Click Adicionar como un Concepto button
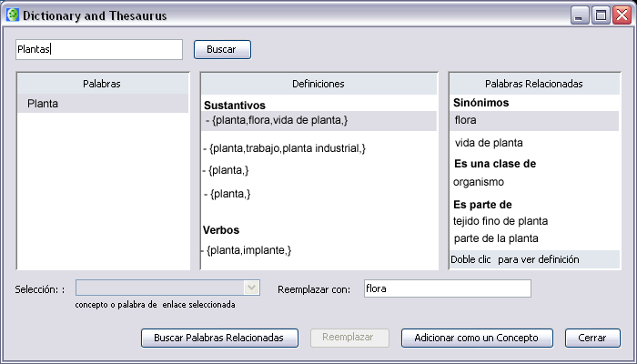 tap(477, 338)
